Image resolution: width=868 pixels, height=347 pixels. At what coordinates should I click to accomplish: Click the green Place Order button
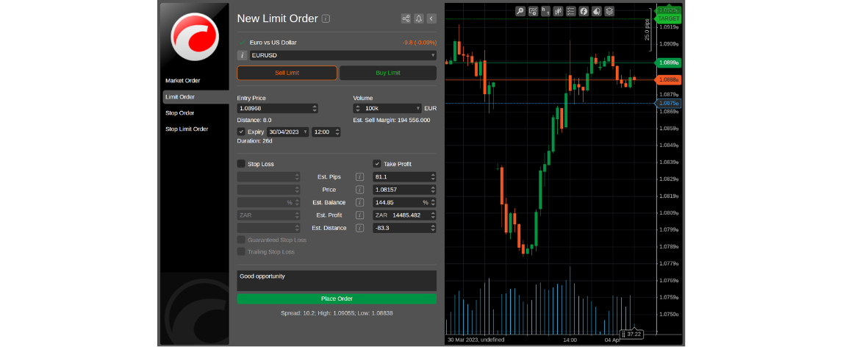(x=337, y=299)
